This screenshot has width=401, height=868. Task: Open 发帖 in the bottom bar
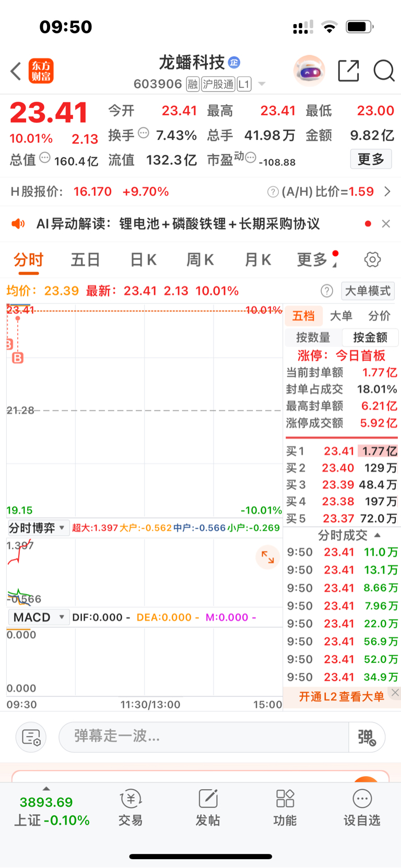(208, 808)
